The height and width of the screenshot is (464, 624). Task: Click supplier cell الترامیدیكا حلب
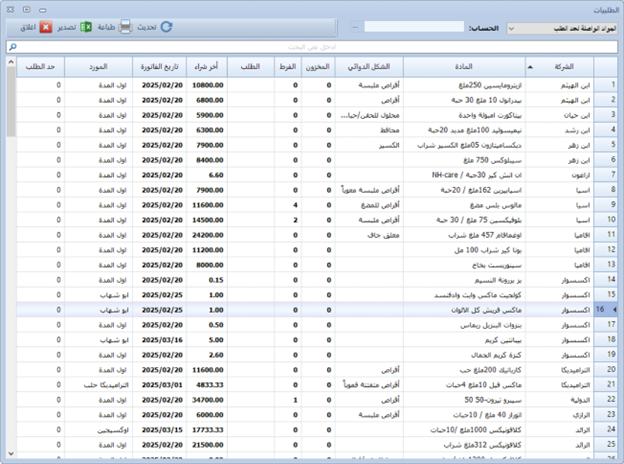coord(99,385)
